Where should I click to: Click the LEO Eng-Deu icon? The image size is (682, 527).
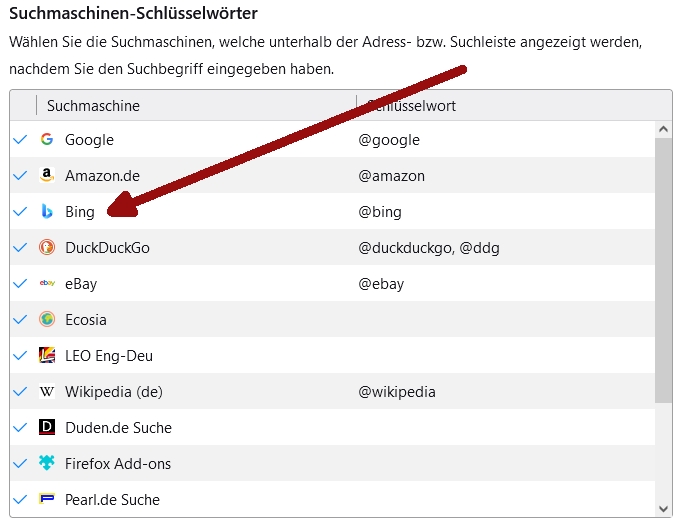pyautogui.click(x=47, y=355)
